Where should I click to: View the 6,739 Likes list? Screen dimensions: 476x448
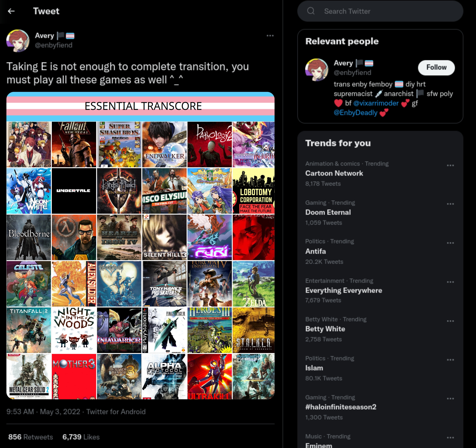(x=81, y=437)
